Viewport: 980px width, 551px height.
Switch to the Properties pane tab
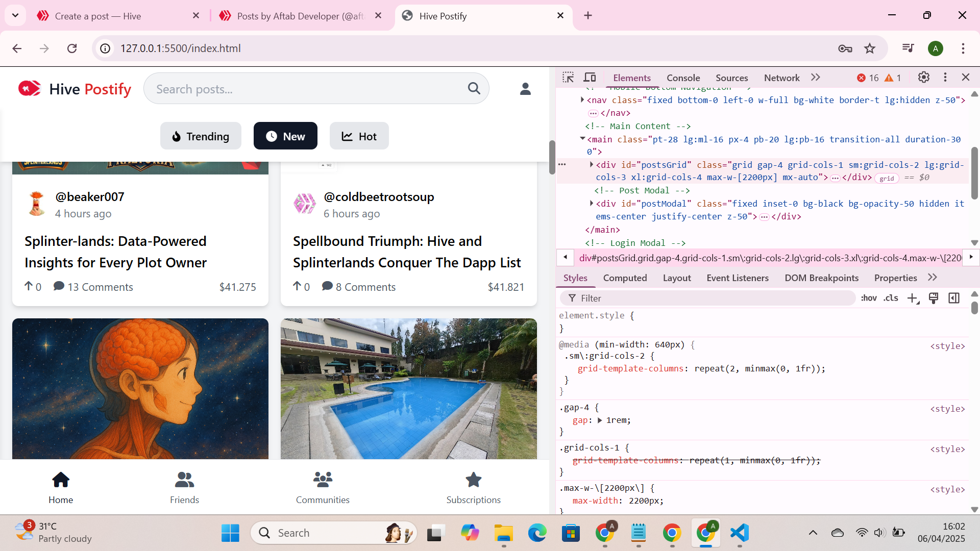point(895,278)
